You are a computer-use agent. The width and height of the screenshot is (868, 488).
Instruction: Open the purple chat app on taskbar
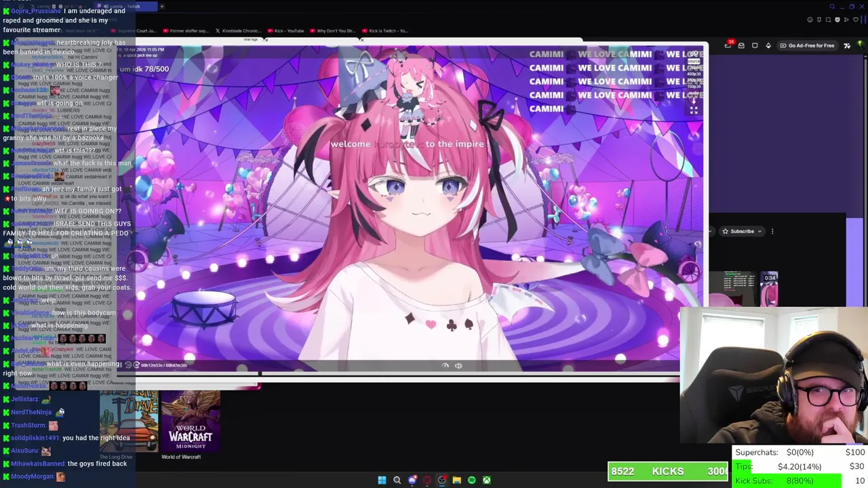point(412,480)
